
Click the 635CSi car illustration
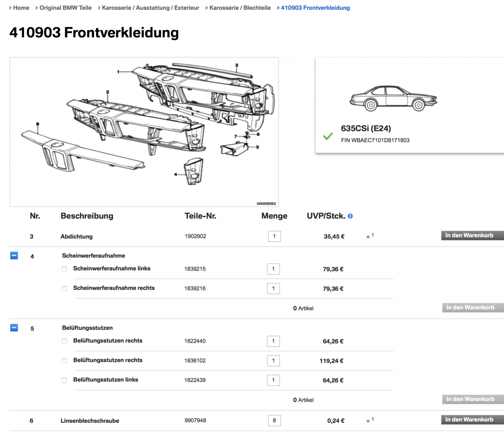[x=387, y=97]
